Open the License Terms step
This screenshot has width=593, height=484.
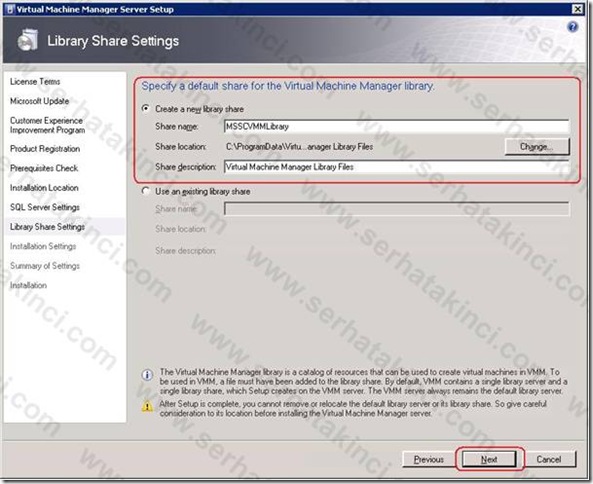coord(35,81)
